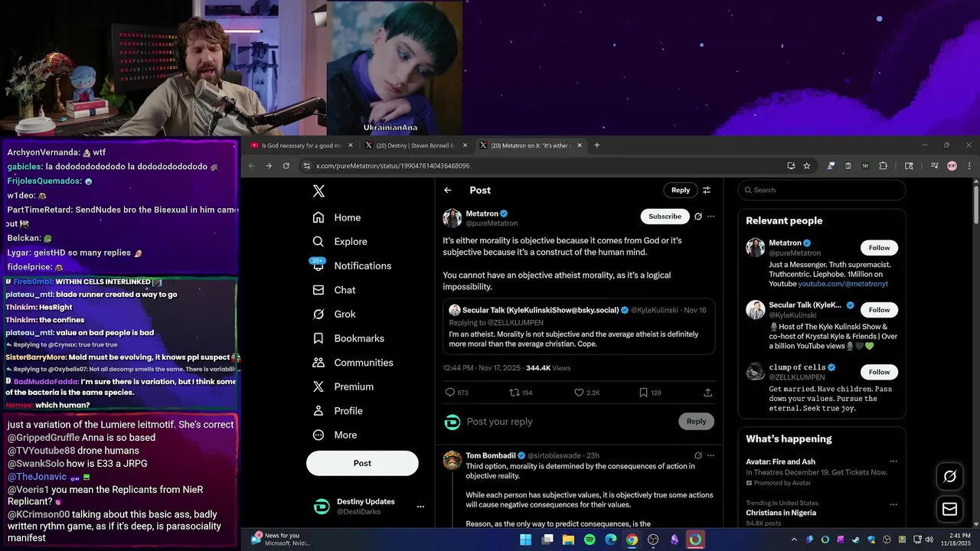Follow clump of cells in Relevant people
The height and width of the screenshot is (551, 980).
[879, 372]
